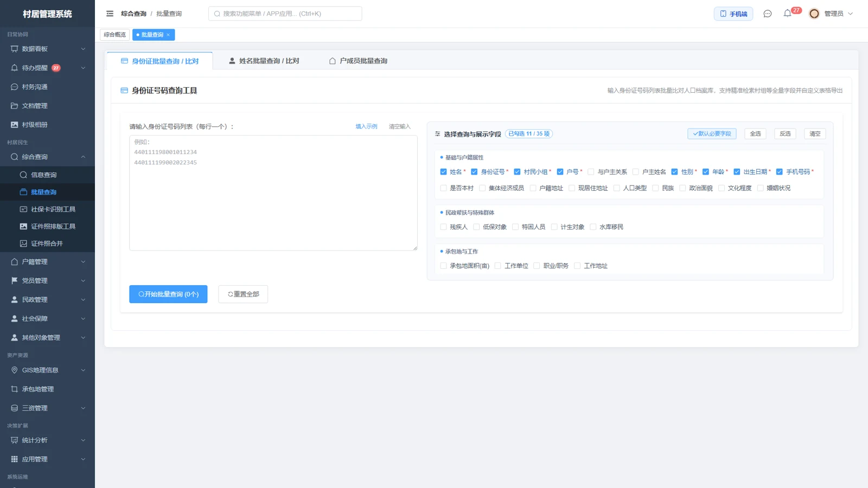
Task: Open 证件照排版工具 in sidebar
Action: 47,227
